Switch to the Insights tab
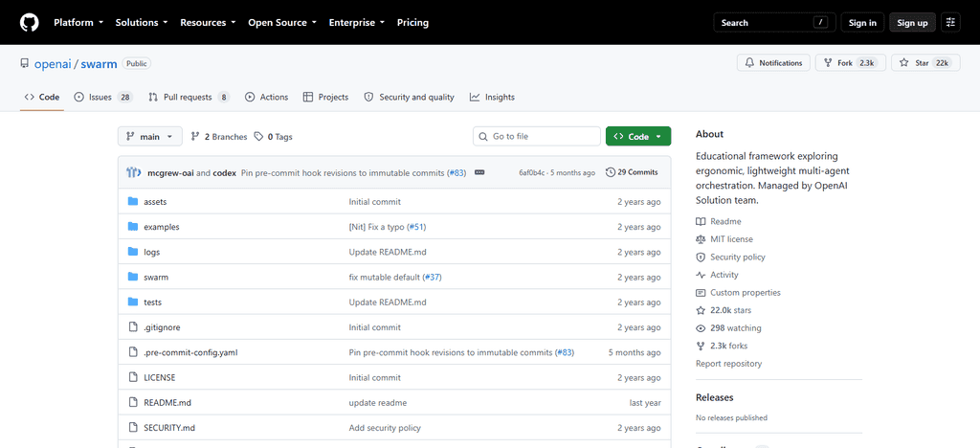The height and width of the screenshot is (448, 980). (x=493, y=97)
